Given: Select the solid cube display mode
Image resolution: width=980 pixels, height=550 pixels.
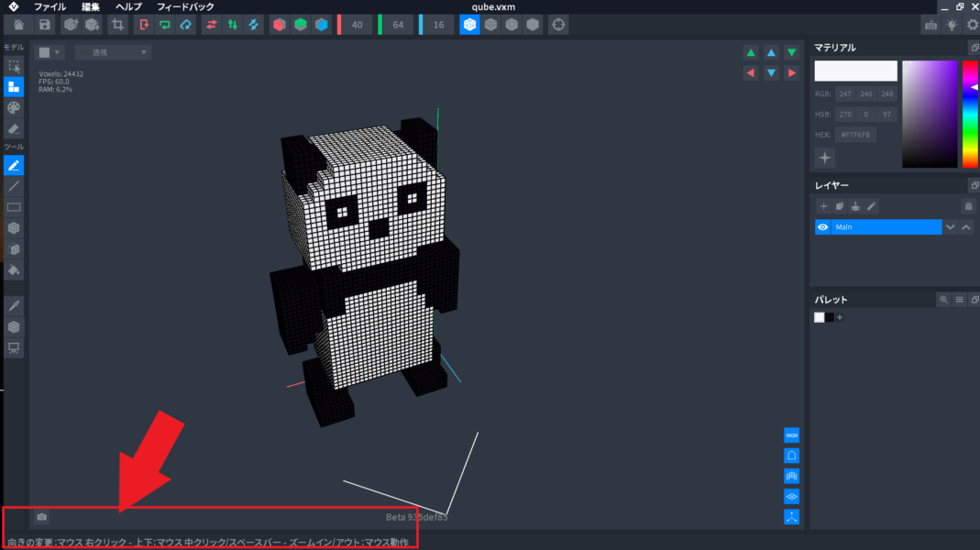Looking at the screenshot, I should coord(533,25).
